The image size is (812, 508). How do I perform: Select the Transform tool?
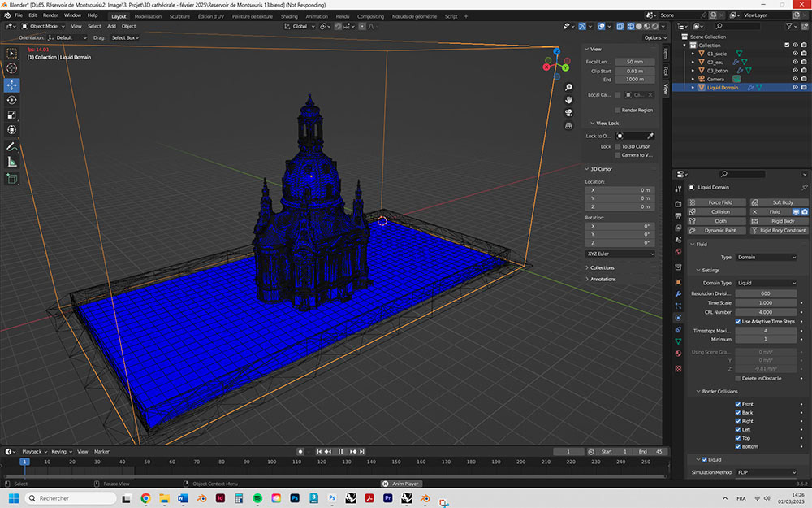click(x=12, y=129)
